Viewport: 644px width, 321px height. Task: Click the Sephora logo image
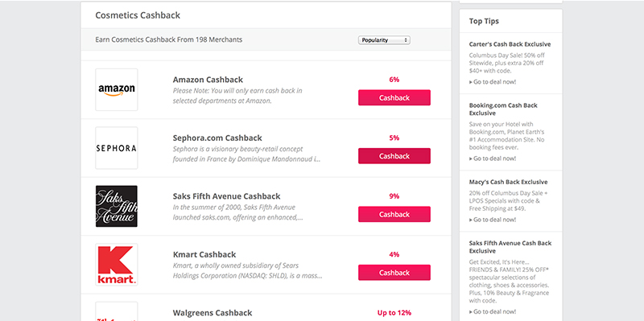pos(117,148)
